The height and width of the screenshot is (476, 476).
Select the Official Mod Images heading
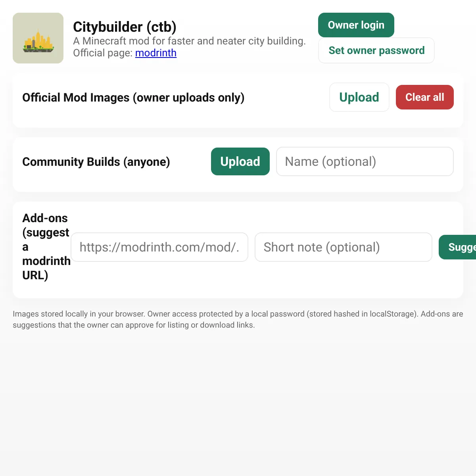click(133, 98)
